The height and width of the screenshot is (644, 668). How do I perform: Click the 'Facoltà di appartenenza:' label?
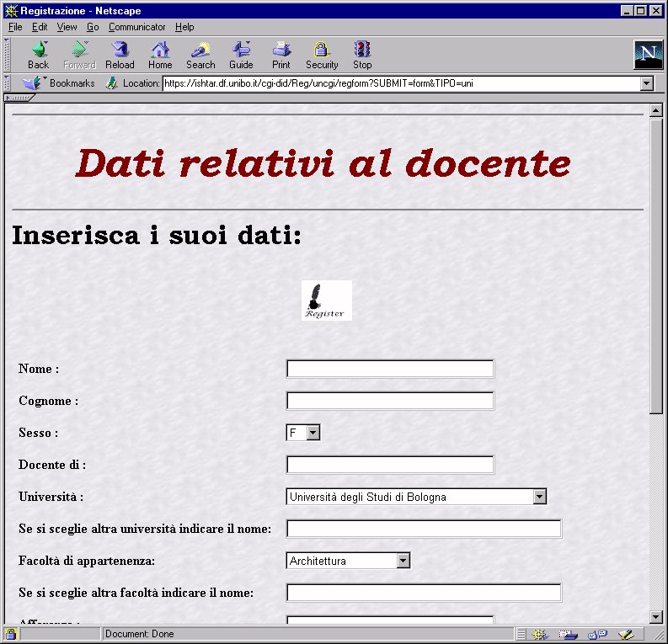(x=87, y=561)
